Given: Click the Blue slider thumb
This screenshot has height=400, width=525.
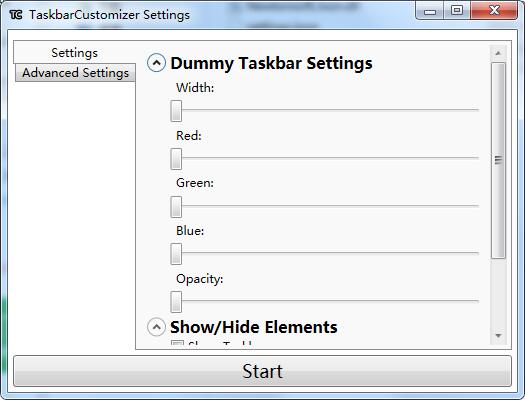Looking at the screenshot, I should (x=176, y=254).
